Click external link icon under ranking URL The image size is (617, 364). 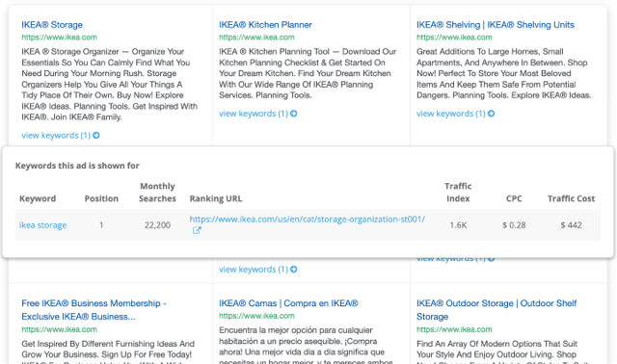(x=197, y=231)
